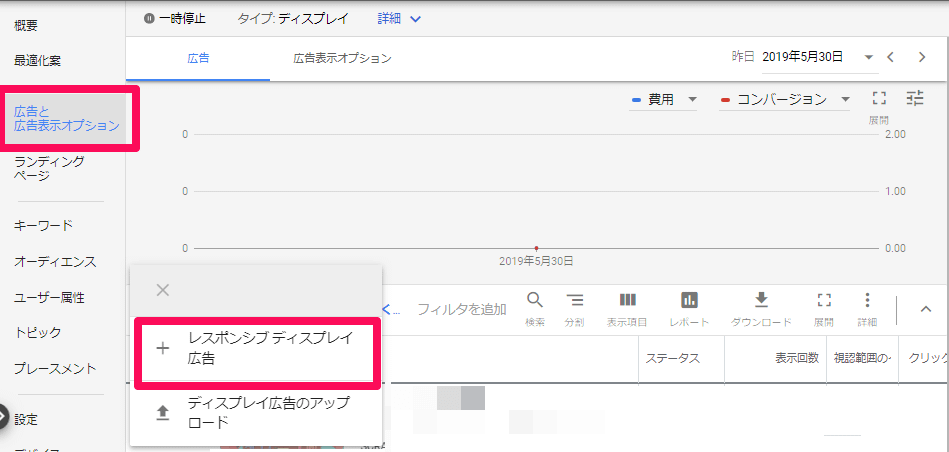Viewport: 949px width, 452px height.
Task: Go to キーワード in the sidebar
Action: pos(43,225)
